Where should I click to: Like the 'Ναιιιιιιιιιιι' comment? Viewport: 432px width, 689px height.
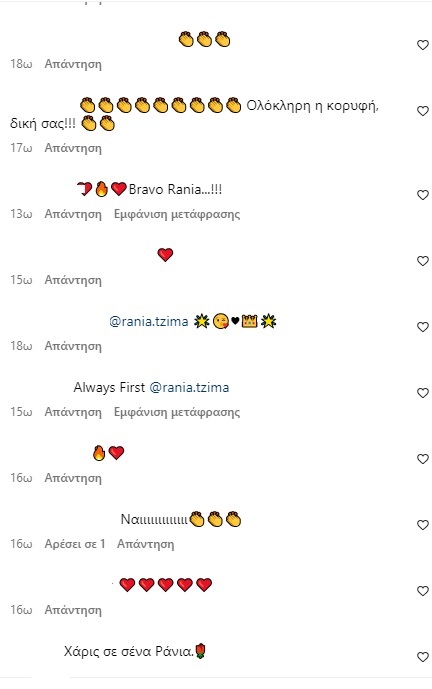(422, 525)
